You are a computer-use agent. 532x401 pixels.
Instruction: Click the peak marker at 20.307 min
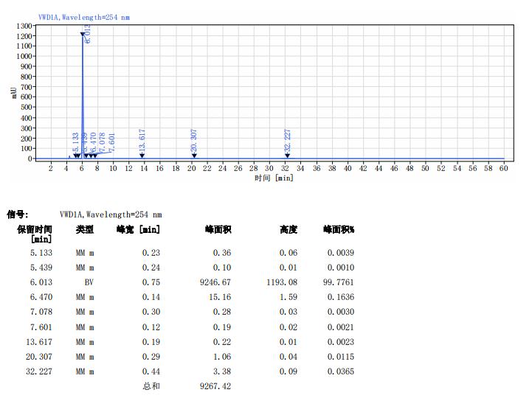pyautogui.click(x=194, y=155)
